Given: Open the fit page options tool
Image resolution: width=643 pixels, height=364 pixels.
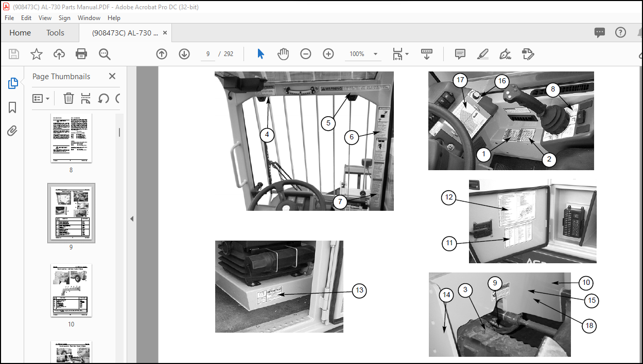Looking at the screenshot, I should (400, 54).
